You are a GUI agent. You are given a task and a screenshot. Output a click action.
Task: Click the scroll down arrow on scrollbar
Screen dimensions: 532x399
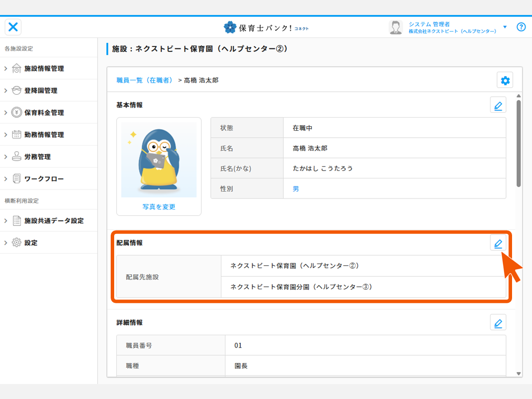tap(519, 373)
